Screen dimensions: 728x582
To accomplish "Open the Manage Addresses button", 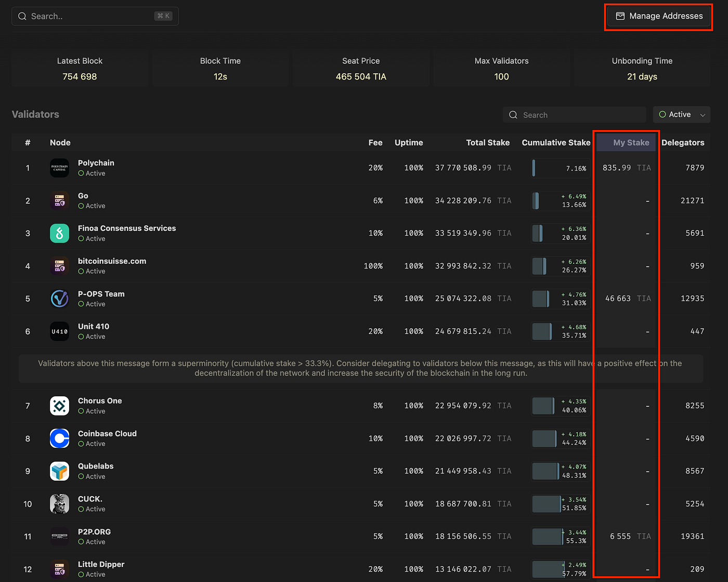I will click(x=659, y=16).
